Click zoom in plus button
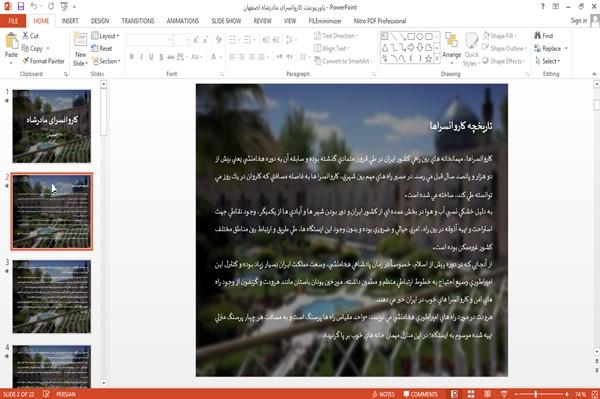 pyautogui.click(x=567, y=394)
